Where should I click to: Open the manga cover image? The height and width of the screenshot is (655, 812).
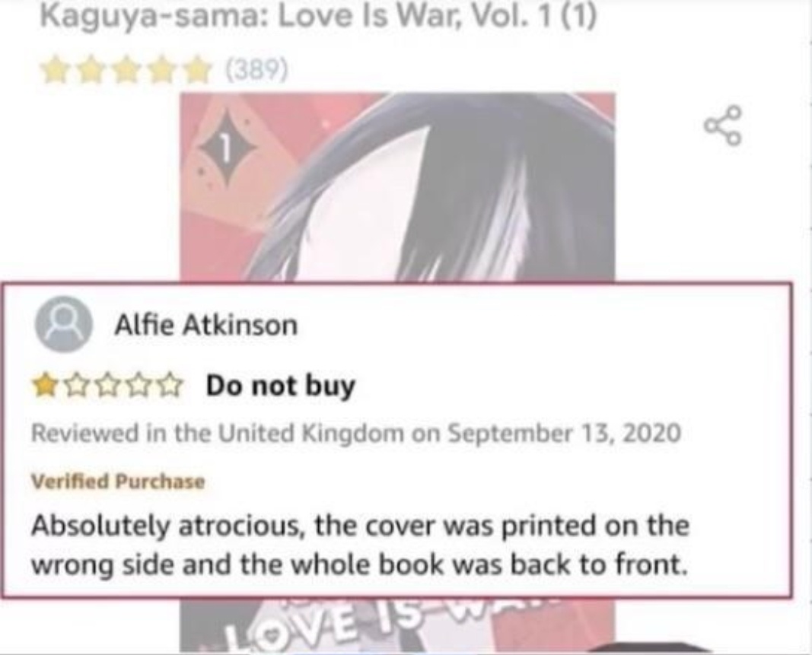click(x=397, y=187)
